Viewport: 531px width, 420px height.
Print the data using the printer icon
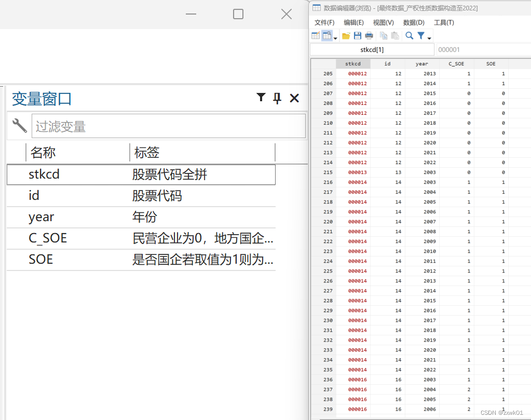pyautogui.click(x=369, y=36)
